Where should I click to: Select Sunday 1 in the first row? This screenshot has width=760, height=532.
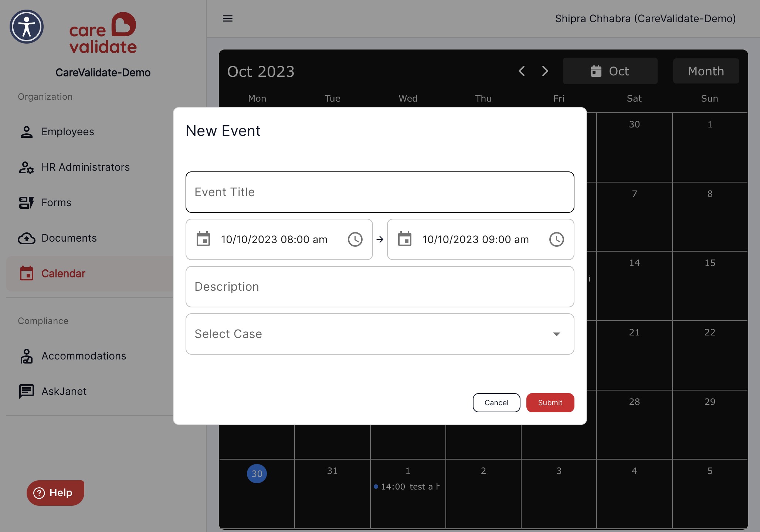point(710,125)
